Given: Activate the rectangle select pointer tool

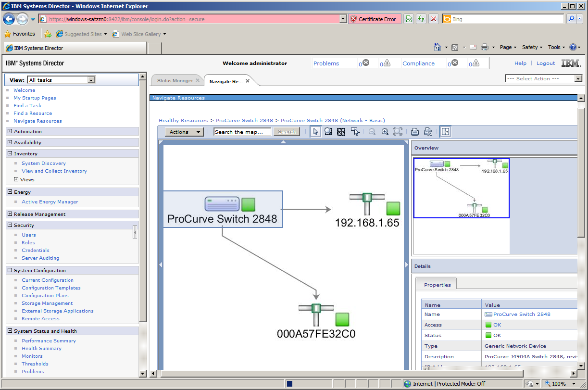Looking at the screenshot, I should [x=355, y=132].
